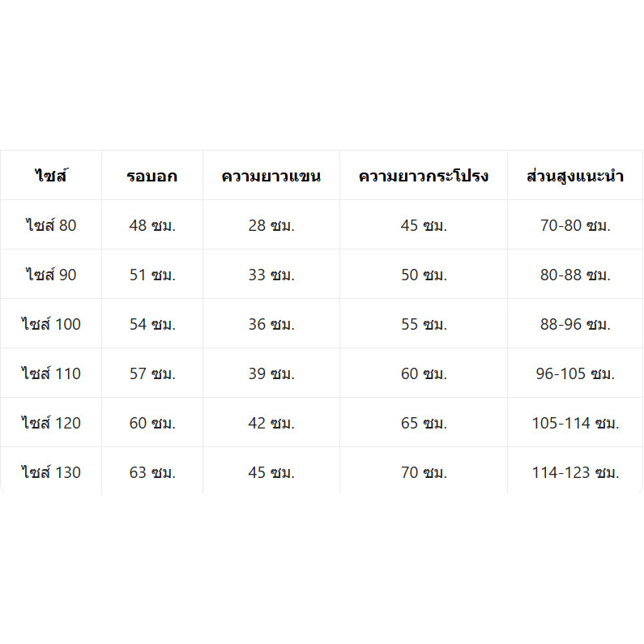Screen dimensions: 644x644
Task: Click the 114-123 ซม. height cell
Action: (575, 471)
